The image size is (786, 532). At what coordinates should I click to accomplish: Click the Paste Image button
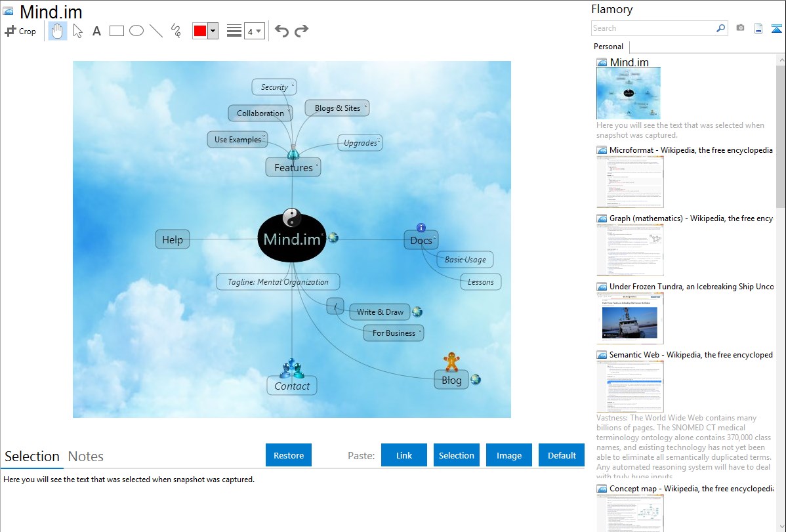[508, 455]
